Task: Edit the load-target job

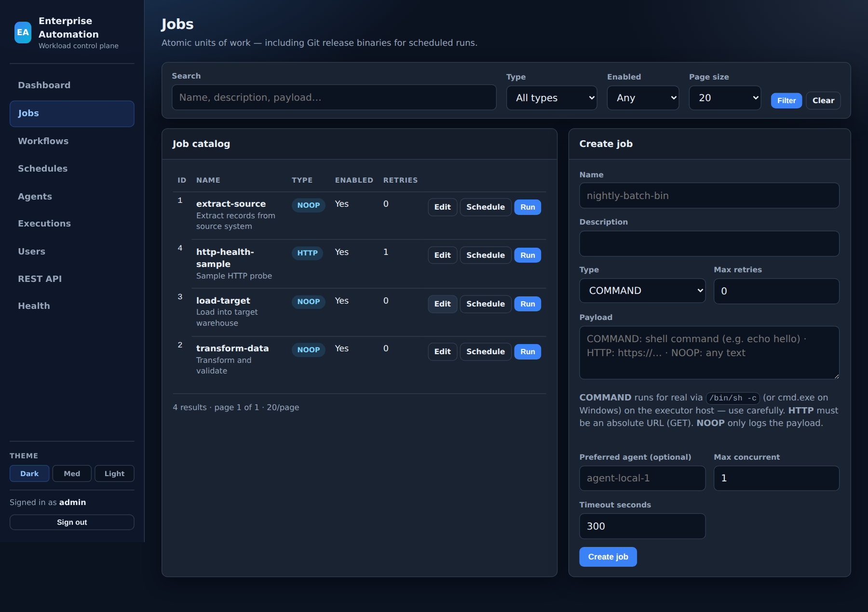Action: pyautogui.click(x=442, y=304)
